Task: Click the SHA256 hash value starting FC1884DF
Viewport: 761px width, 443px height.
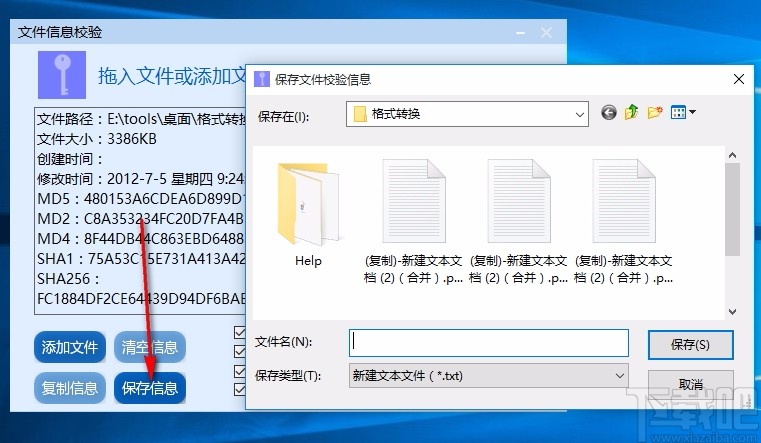Action: tap(141, 298)
